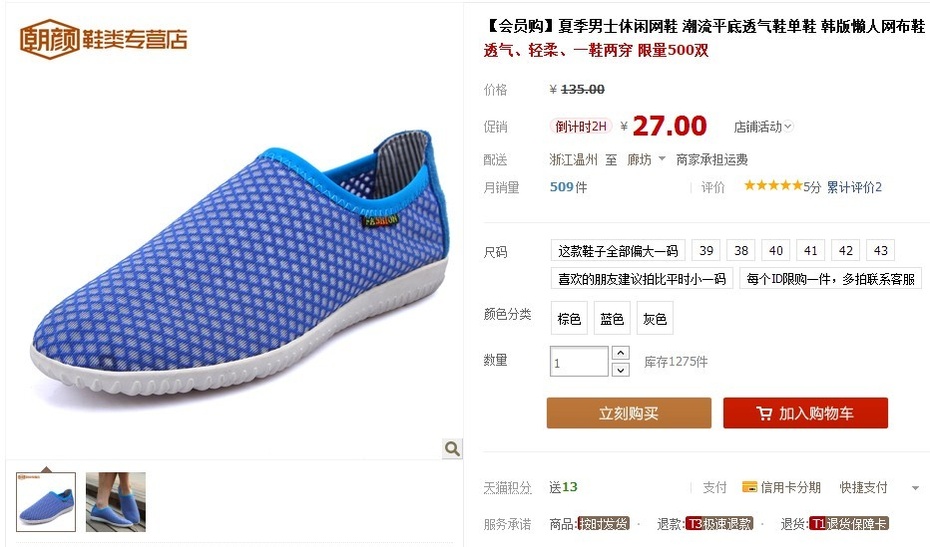Click the 加入购物车 add to cart button
The height and width of the screenshot is (547, 930).
click(805, 413)
